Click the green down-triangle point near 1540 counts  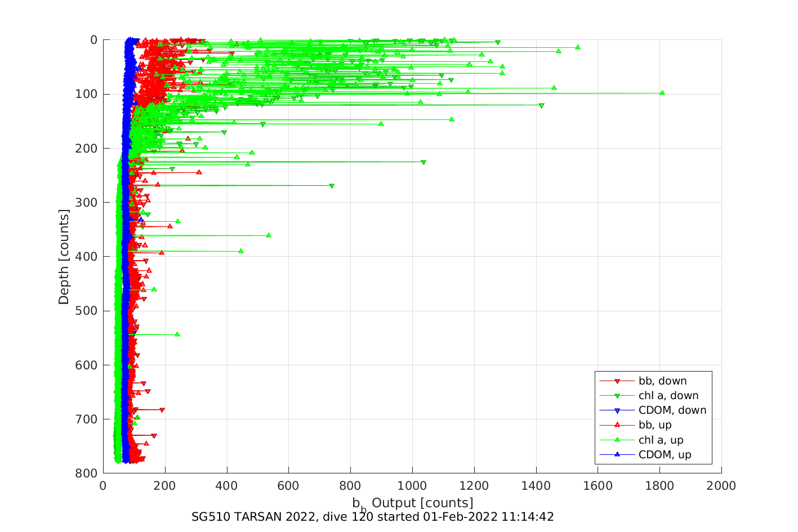[x=578, y=47]
